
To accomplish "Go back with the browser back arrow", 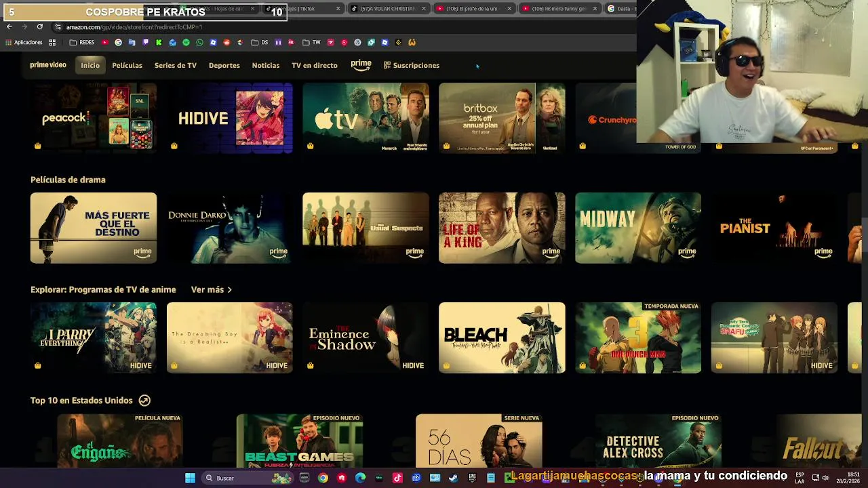I will [x=9, y=26].
